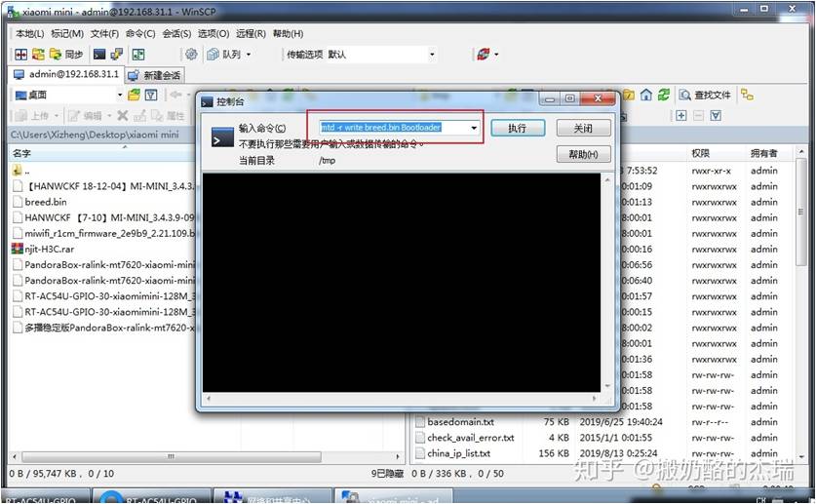The width and height of the screenshot is (816, 504).
Task: Select china_ip_list.txt in remote panel
Action: [458, 453]
